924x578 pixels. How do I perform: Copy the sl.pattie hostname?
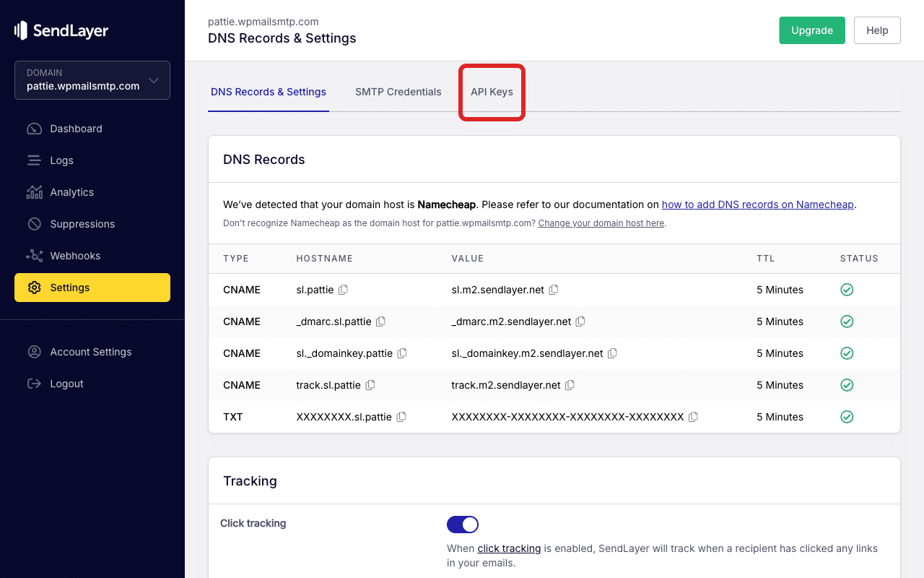pos(344,290)
